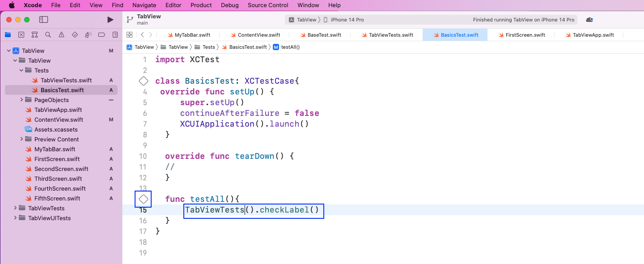Image resolution: width=644 pixels, height=264 pixels.
Task: Open the Test navigator
Action: [x=75, y=35]
